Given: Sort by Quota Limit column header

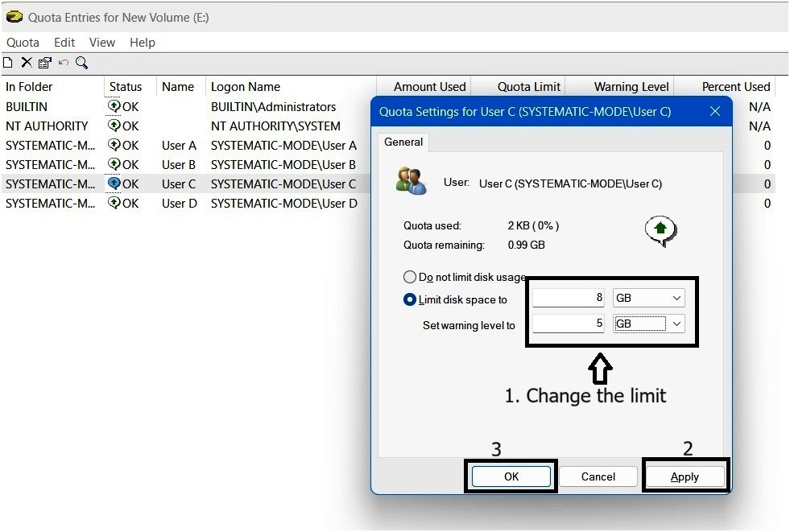Looking at the screenshot, I should [x=518, y=87].
